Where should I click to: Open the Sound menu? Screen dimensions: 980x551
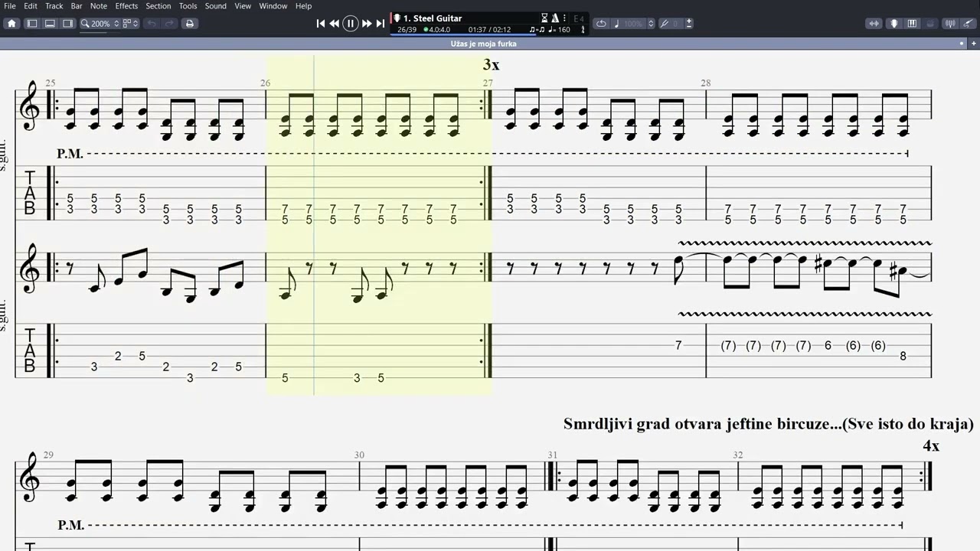[216, 6]
